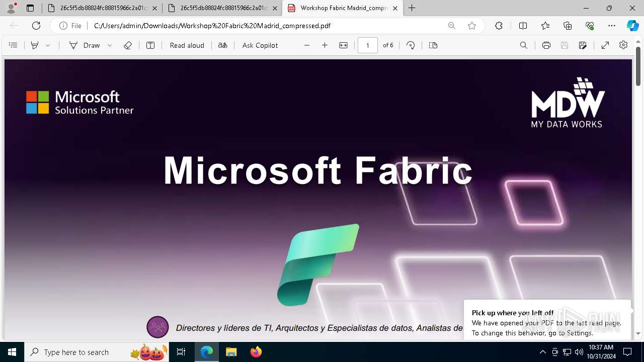This screenshot has height=362, width=644.
Task: Open Browser essentials heart icon
Action: pos(590,26)
